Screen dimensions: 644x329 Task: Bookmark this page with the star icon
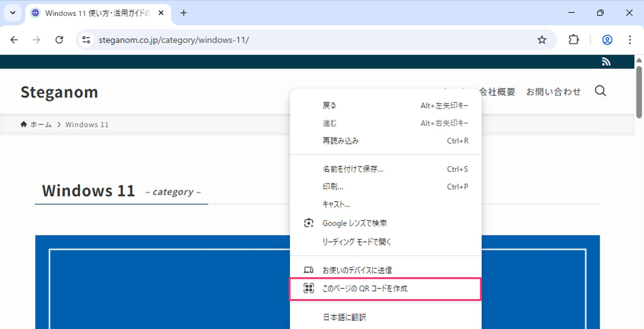tap(542, 40)
